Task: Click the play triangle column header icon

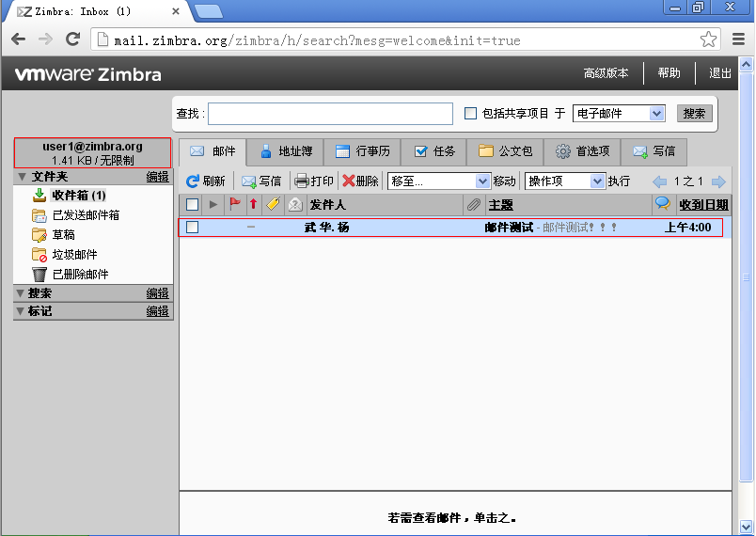Action: pos(213,205)
